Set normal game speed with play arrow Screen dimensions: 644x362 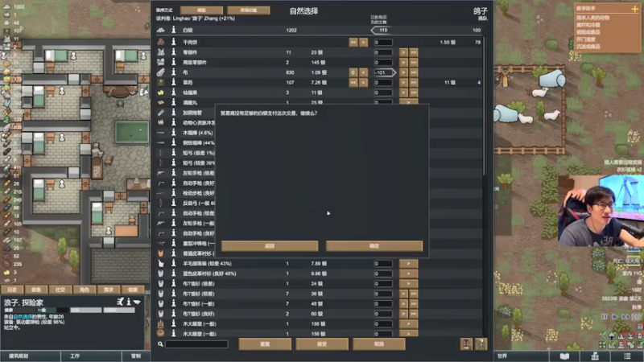pos(615,316)
